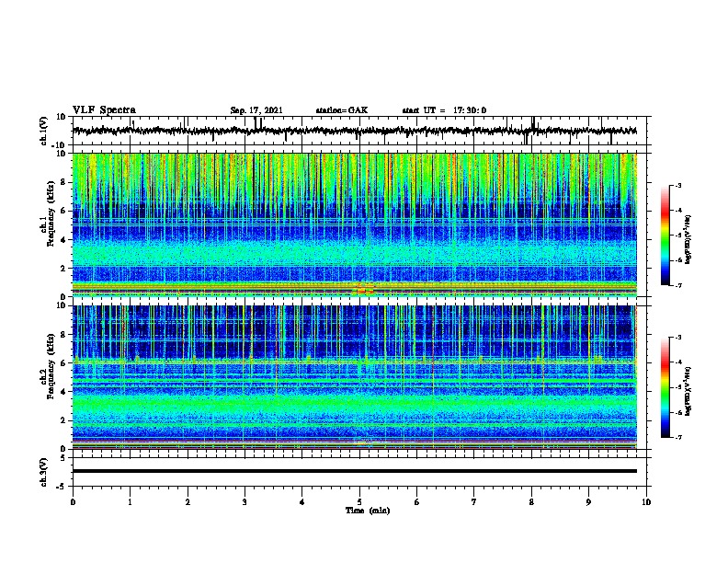Click time-axis tick label "8"
This screenshot has height=563, width=728.
(531, 501)
